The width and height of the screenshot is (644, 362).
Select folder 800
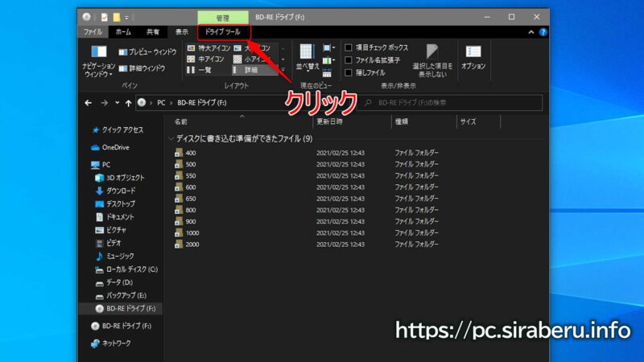tap(190, 210)
